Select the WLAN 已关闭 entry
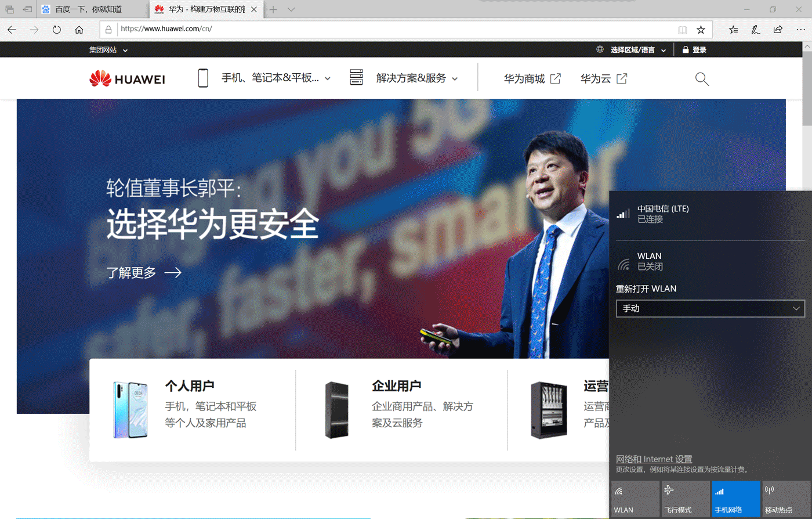This screenshot has height=519, width=812. pyautogui.click(x=710, y=261)
